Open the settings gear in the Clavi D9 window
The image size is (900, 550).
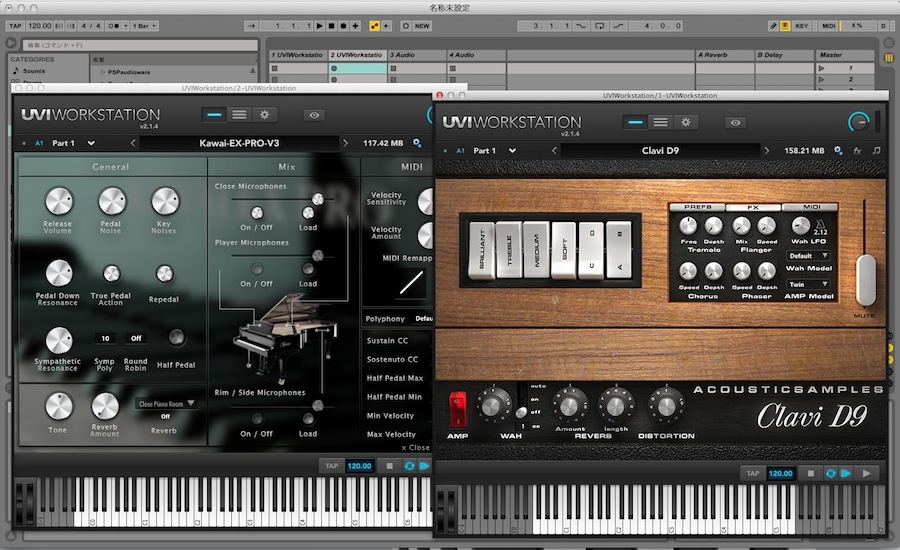click(686, 122)
